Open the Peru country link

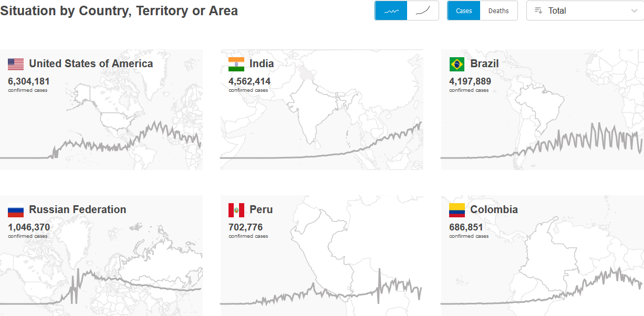261,209
